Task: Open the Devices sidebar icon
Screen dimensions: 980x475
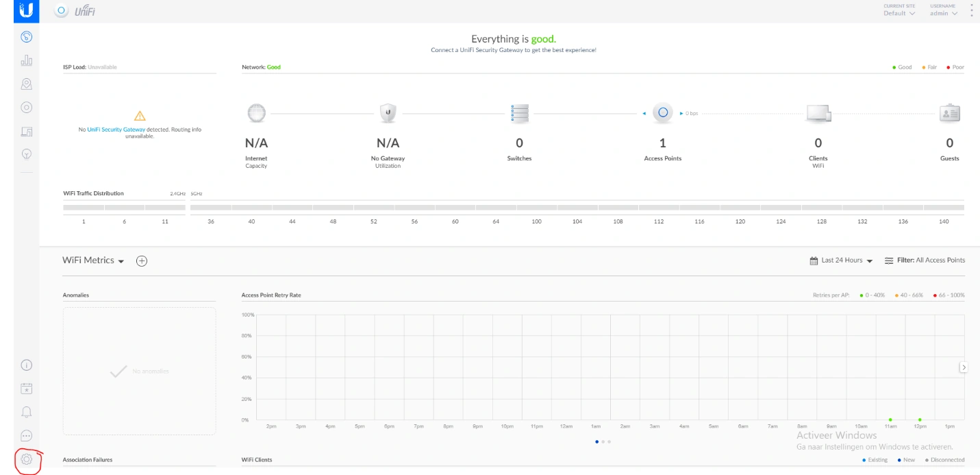Action: point(27,108)
